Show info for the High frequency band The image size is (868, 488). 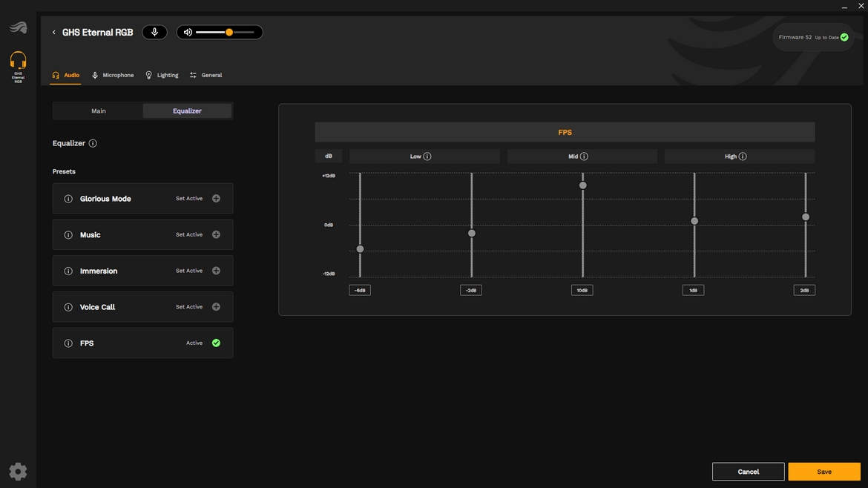tap(743, 156)
